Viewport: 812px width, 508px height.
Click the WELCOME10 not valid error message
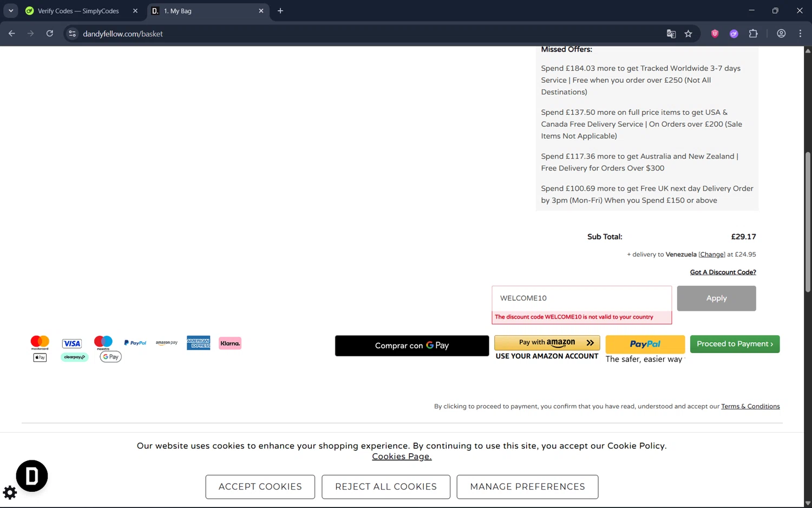click(574, 317)
